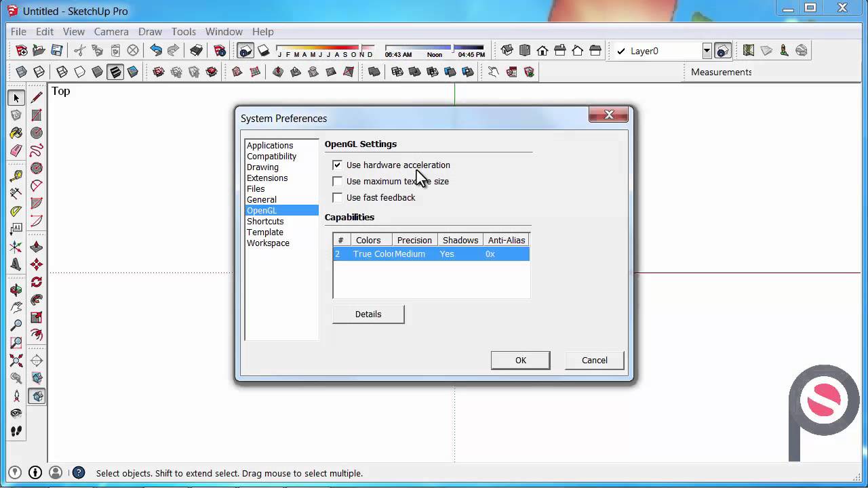Select the Walk footprints tool
The height and width of the screenshot is (488, 868).
(16, 431)
